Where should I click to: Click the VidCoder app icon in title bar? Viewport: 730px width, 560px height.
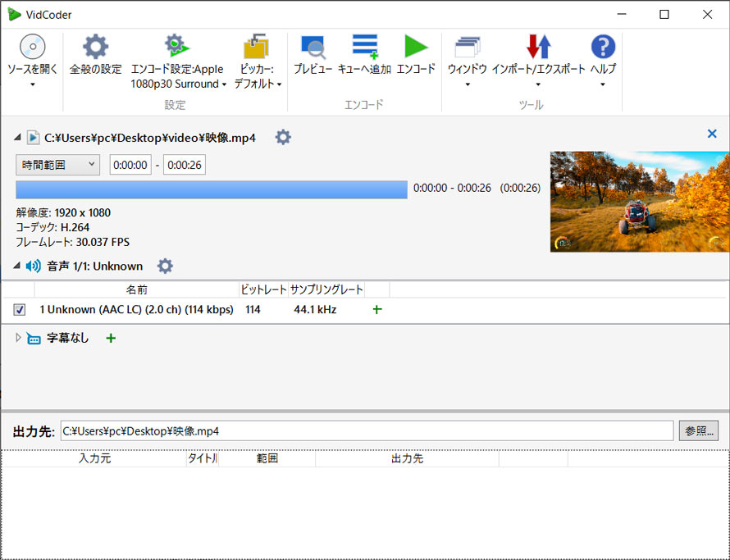point(15,15)
